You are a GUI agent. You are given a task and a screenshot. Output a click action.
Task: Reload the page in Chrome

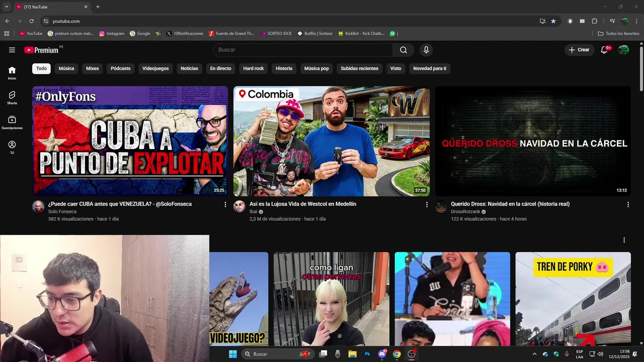pos(31,21)
